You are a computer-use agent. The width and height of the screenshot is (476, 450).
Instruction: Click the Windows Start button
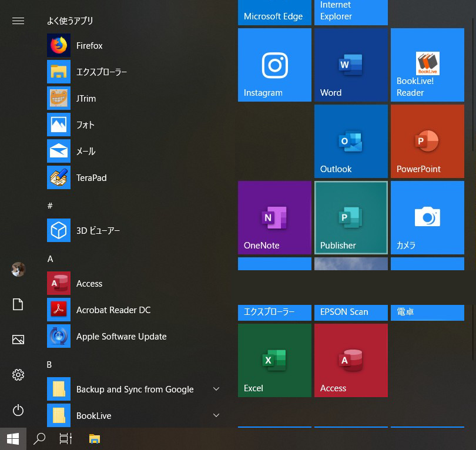pyautogui.click(x=13, y=439)
